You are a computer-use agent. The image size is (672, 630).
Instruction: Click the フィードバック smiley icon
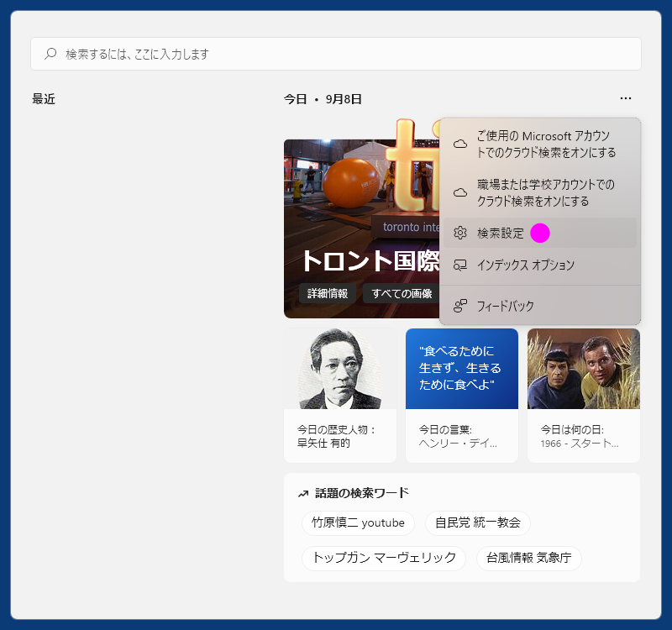pyautogui.click(x=460, y=304)
